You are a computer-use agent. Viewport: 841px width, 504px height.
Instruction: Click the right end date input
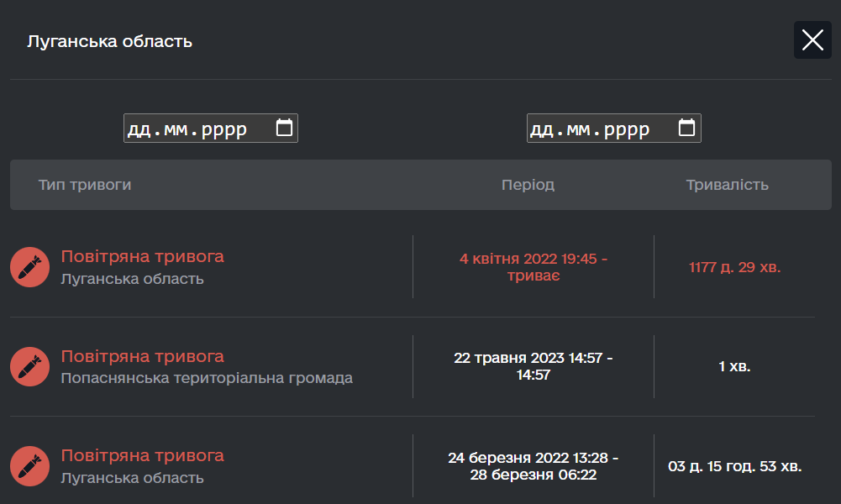pyautogui.click(x=597, y=129)
